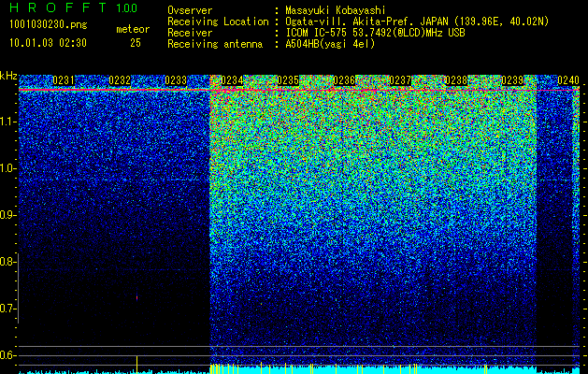Click the 0.6 frequency axis label
Screen dimensions: 588x374
point(7,355)
